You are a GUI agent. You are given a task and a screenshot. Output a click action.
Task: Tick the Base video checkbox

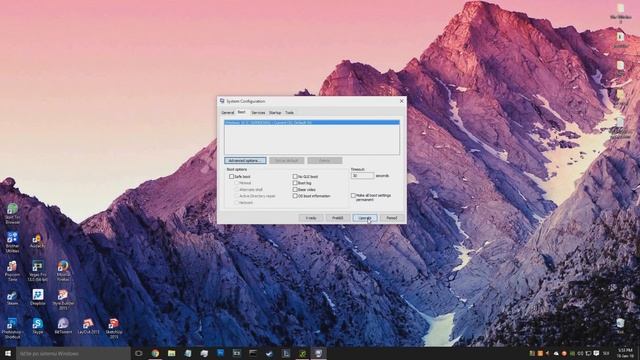(x=295, y=189)
